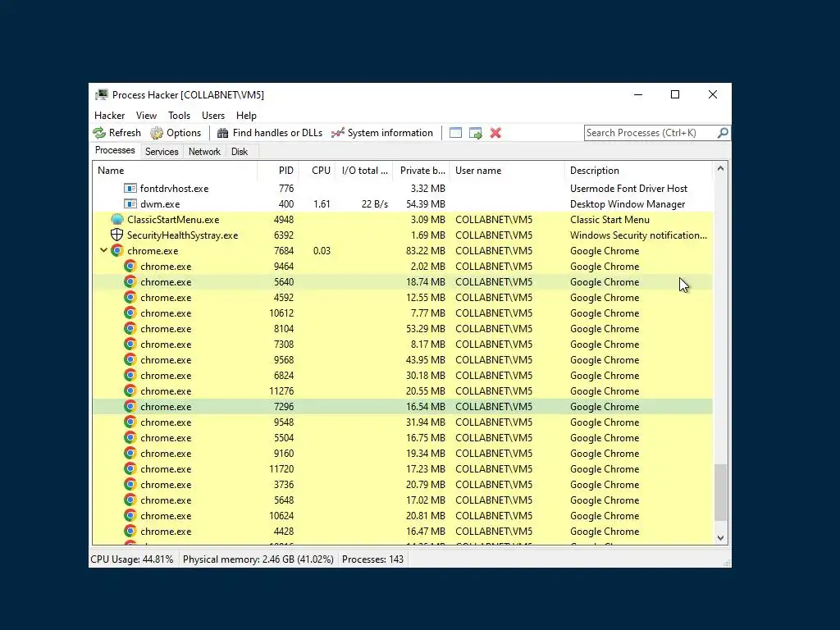The height and width of the screenshot is (630, 840).
Task: Click Chrome icon of PID 11276
Action: [130, 390]
